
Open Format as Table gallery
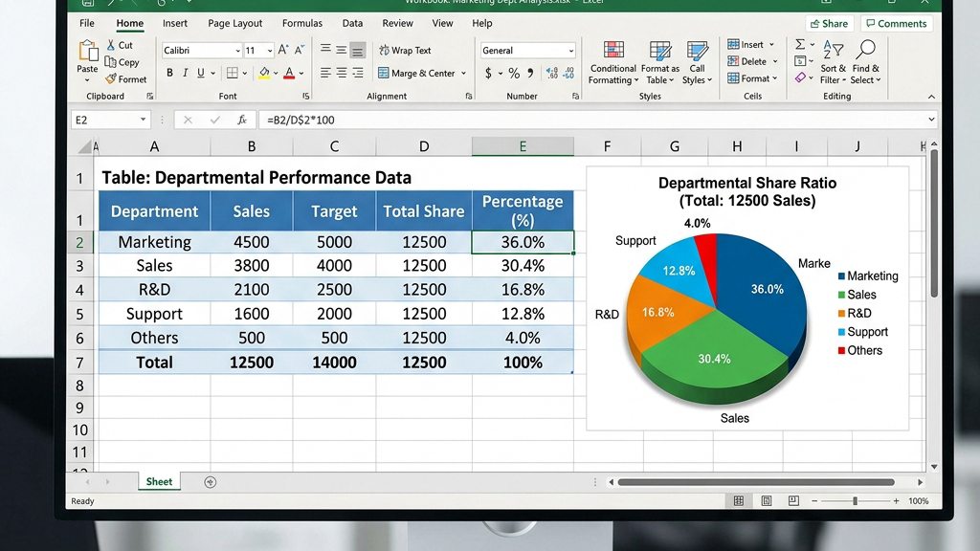[x=660, y=62]
